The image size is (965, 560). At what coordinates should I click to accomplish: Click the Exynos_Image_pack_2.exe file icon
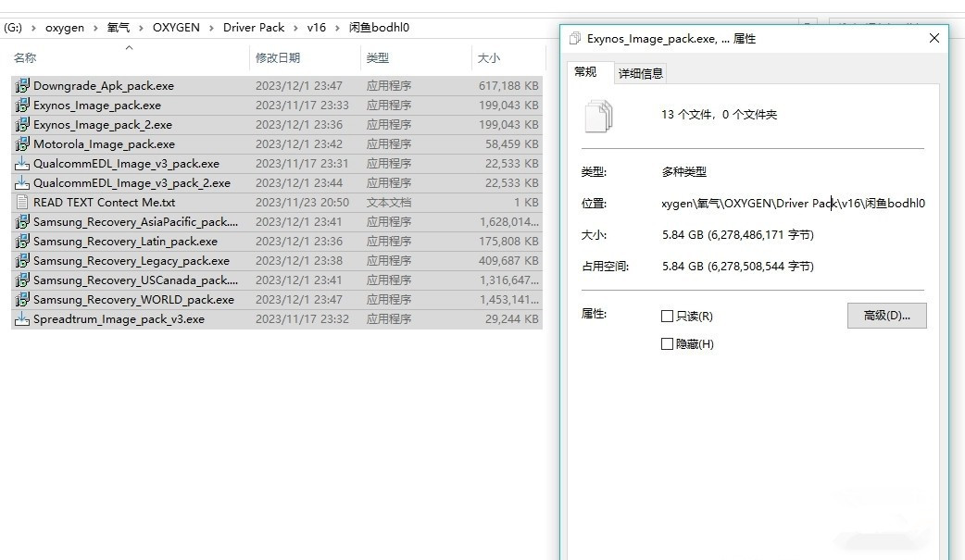pyautogui.click(x=22, y=124)
